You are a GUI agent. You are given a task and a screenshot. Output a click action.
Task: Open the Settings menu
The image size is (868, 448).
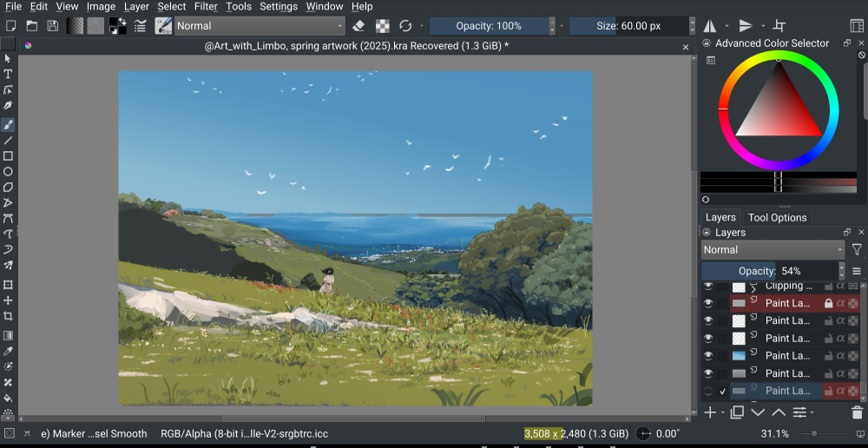pyautogui.click(x=279, y=7)
